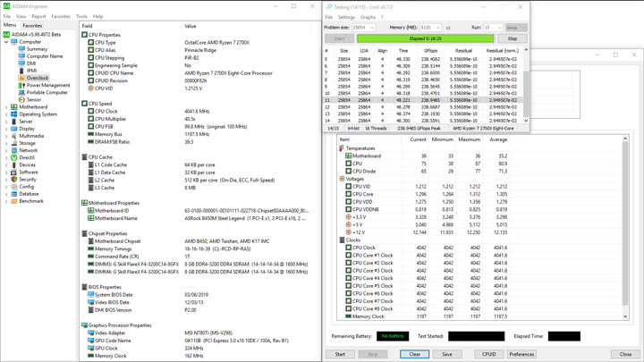The height and width of the screenshot is (362, 644).
Task: Expand the Operating System tree node
Action: [x=6, y=114]
